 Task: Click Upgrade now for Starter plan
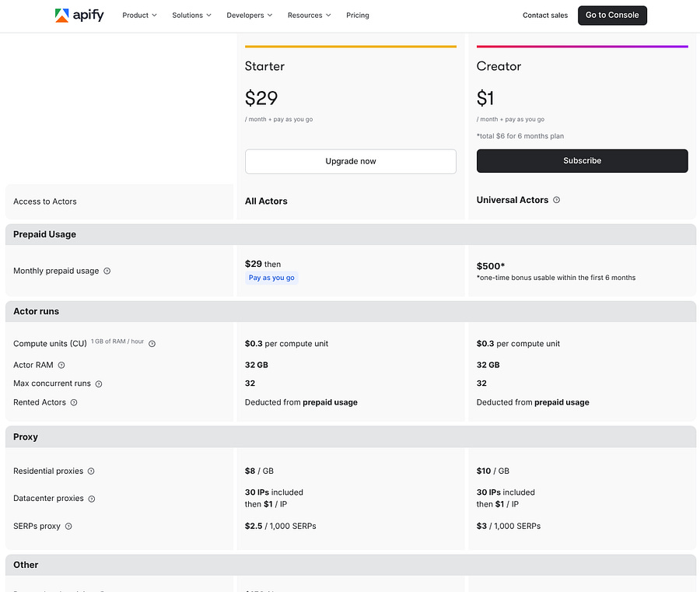point(351,161)
